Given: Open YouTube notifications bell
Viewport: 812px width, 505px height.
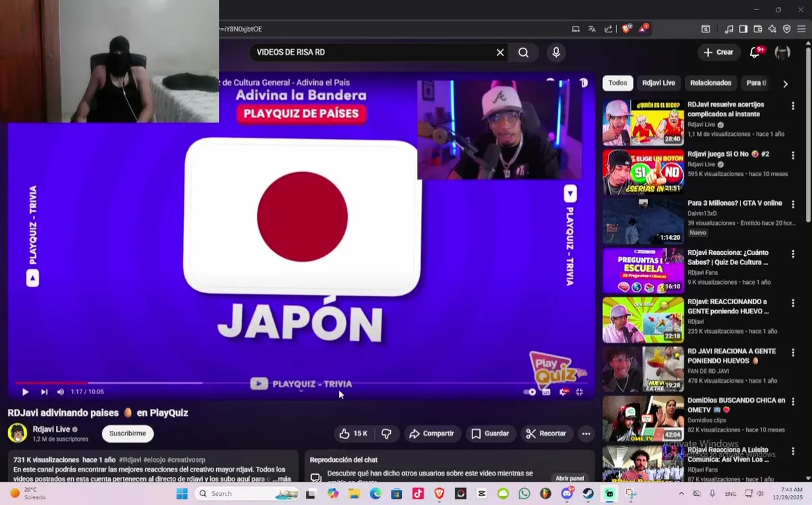Looking at the screenshot, I should point(755,53).
